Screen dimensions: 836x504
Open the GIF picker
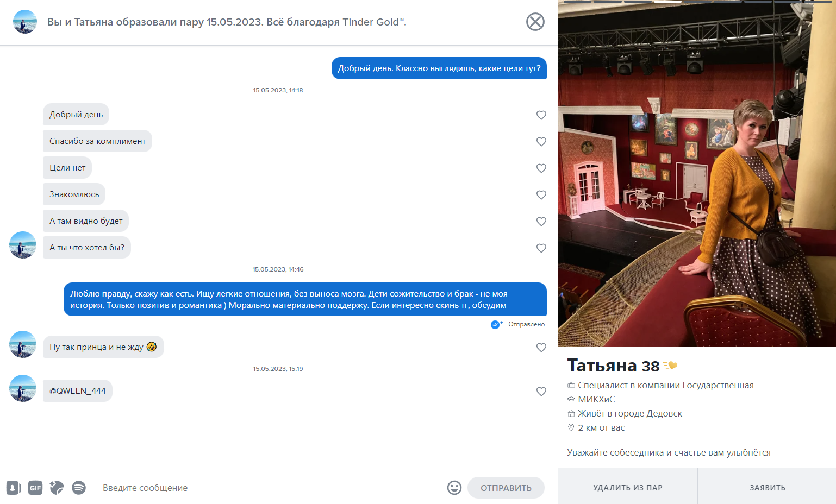35,488
